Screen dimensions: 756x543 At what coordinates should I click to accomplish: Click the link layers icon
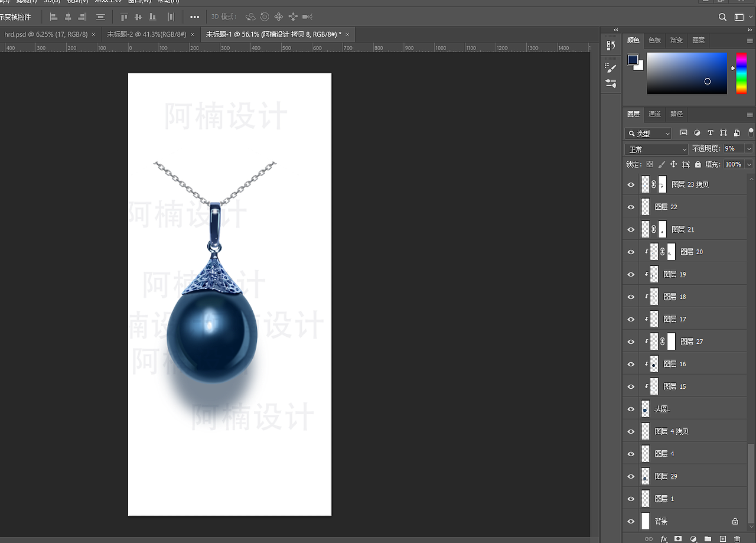649,539
